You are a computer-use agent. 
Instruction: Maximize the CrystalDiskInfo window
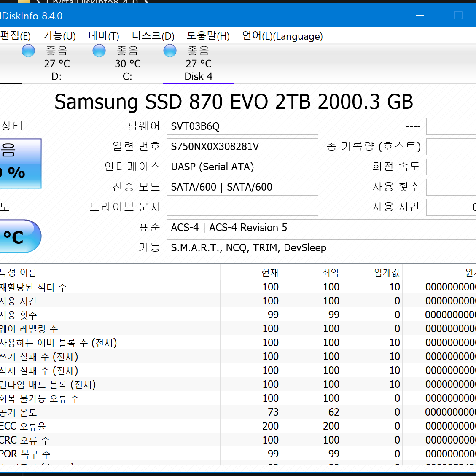(458, 15)
